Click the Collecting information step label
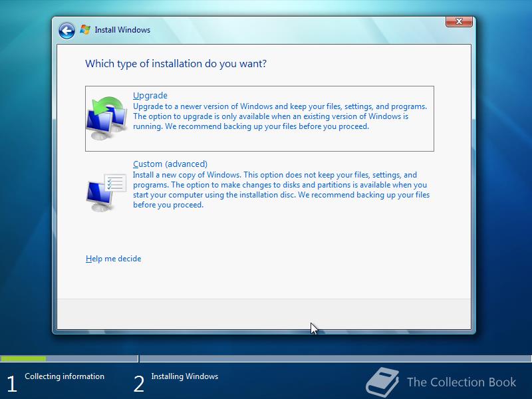Image resolution: width=532 pixels, height=399 pixels. 65,376
